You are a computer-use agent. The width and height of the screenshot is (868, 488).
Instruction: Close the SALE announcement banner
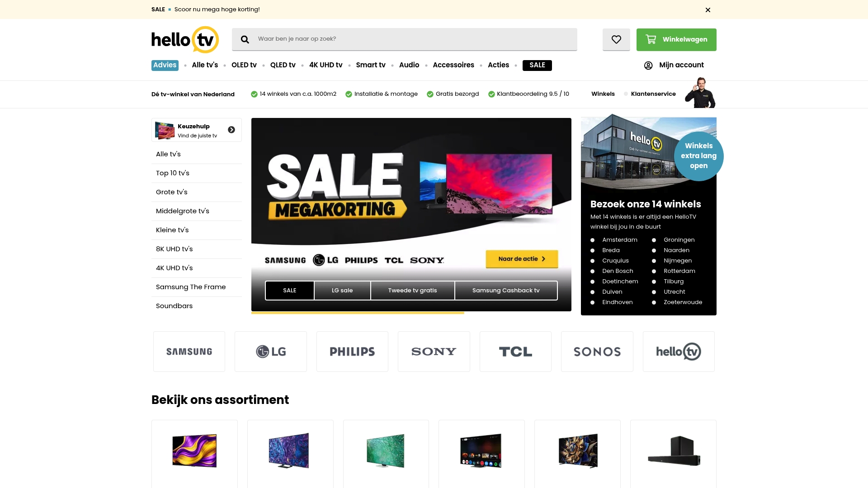pyautogui.click(x=708, y=9)
